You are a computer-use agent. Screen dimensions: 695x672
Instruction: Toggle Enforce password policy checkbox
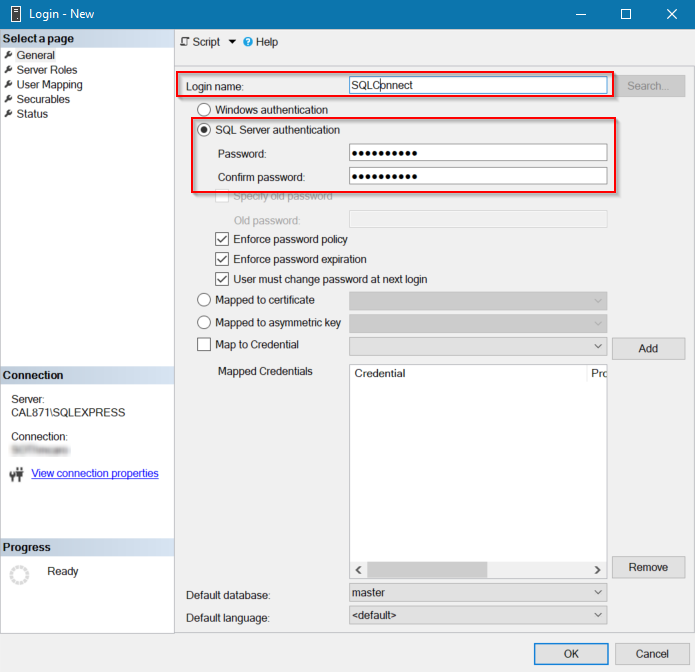click(222, 239)
